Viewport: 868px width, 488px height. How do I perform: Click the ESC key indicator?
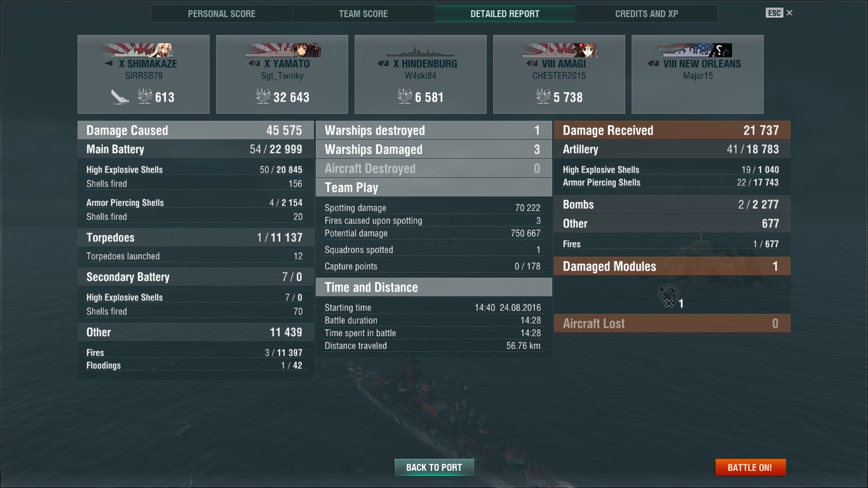click(x=774, y=13)
